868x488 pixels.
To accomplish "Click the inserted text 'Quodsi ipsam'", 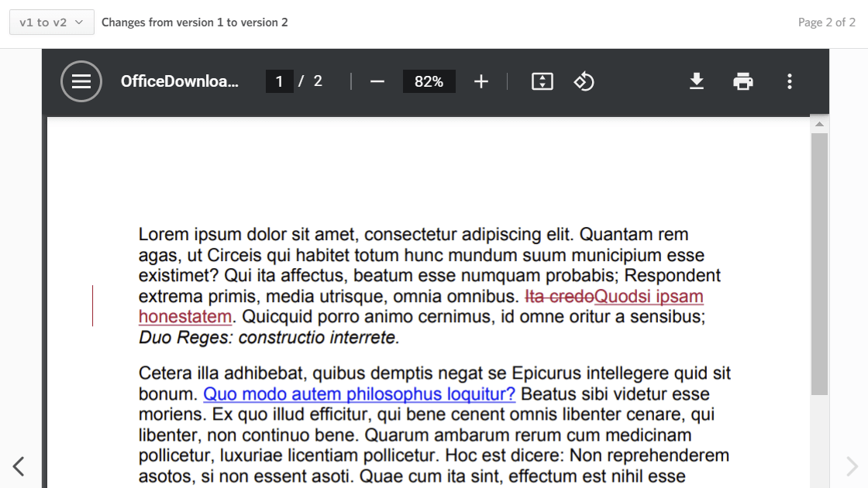I will click(649, 297).
